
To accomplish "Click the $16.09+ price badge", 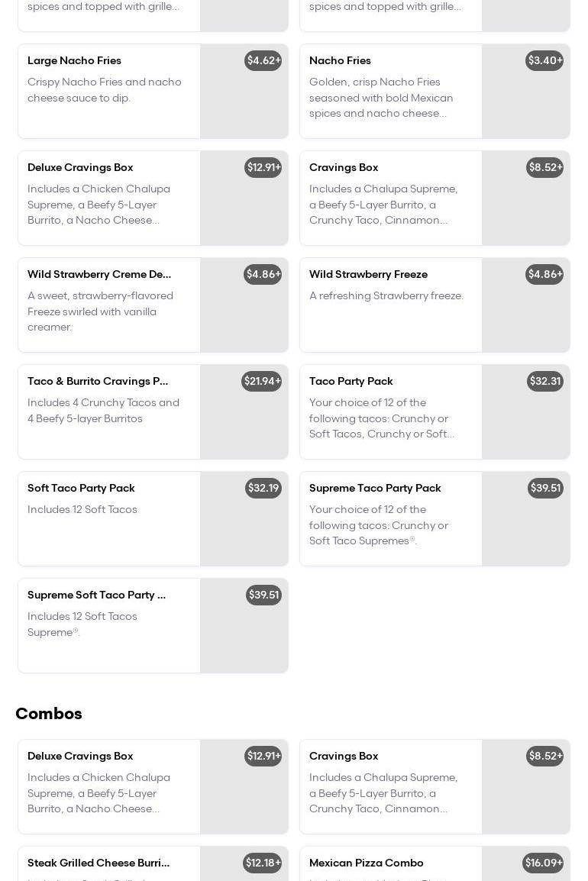I will pos(544,863).
